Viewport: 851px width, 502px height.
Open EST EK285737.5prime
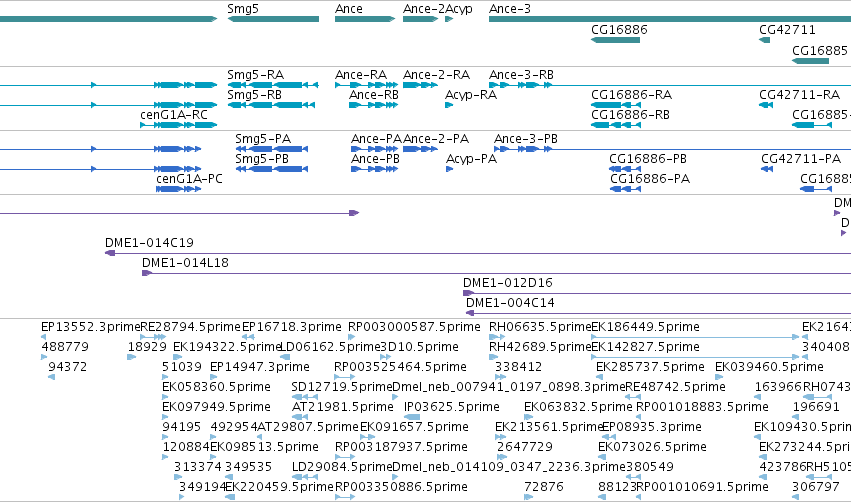click(650, 367)
